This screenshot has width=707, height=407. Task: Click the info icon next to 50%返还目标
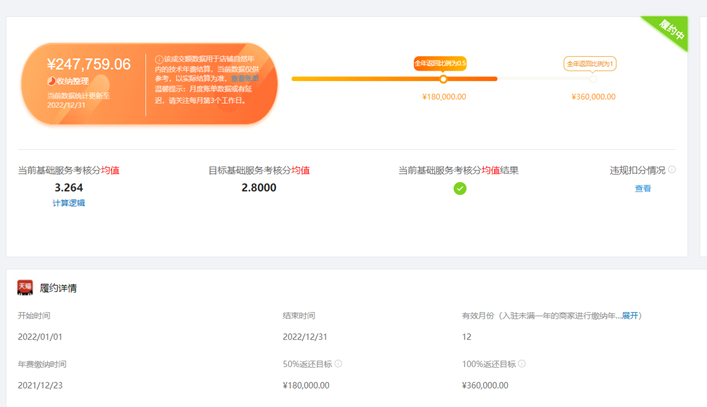(x=338, y=364)
